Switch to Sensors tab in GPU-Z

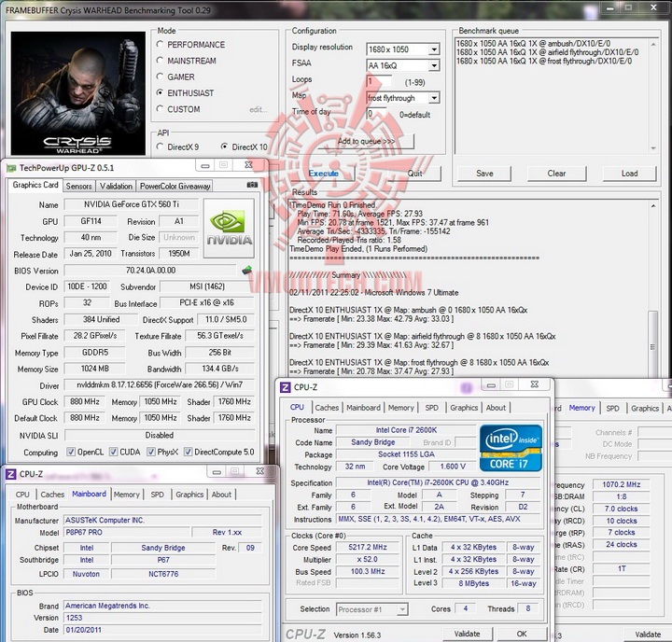coord(78,186)
